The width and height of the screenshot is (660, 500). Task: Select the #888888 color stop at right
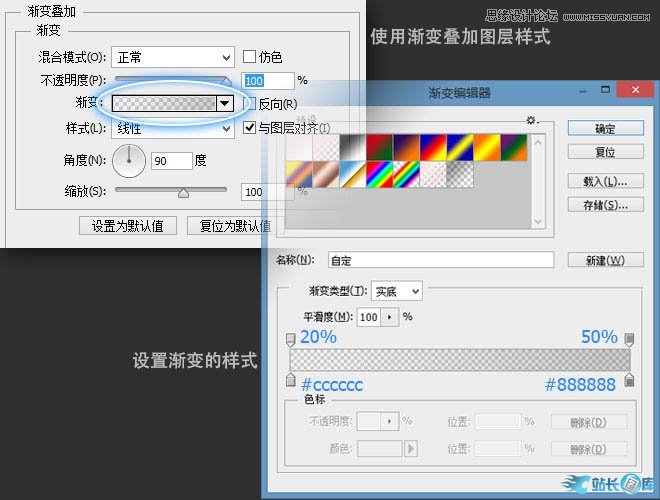tap(629, 378)
